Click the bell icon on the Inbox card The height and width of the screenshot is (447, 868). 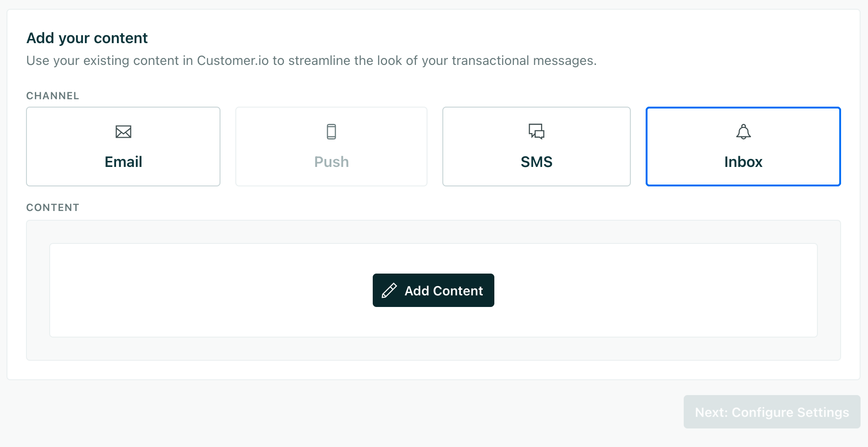point(743,131)
